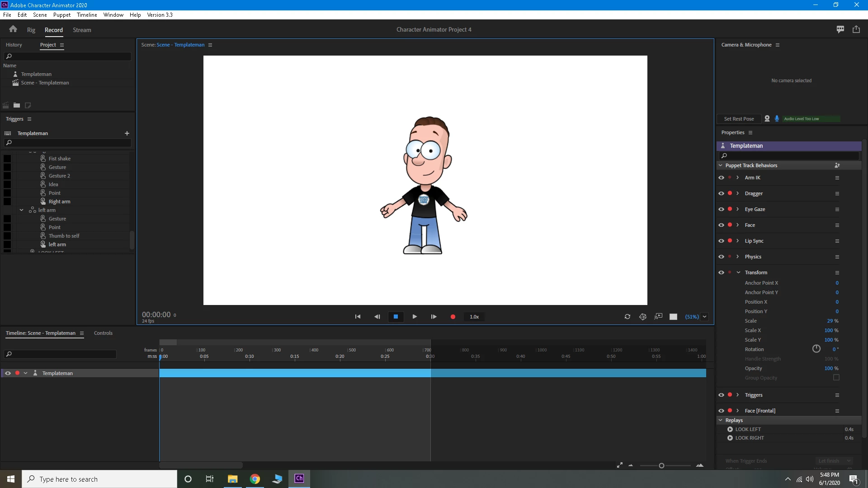Click the Home icon

[13, 29]
